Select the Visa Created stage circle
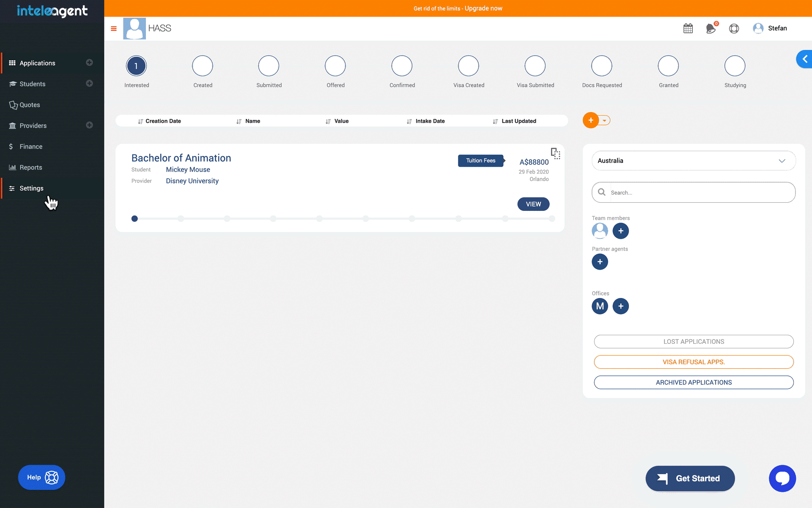812x508 pixels. 468,66
